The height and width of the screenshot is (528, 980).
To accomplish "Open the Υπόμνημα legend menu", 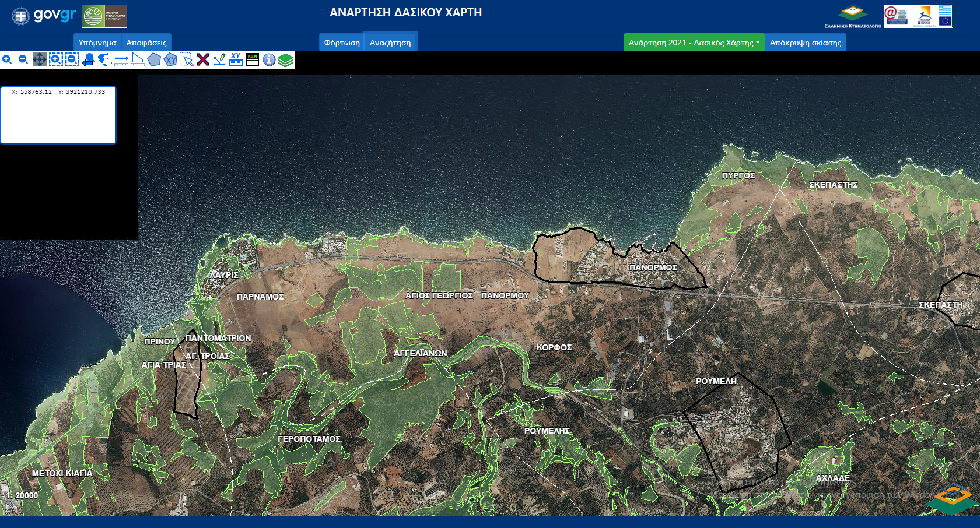I will 97,43.
